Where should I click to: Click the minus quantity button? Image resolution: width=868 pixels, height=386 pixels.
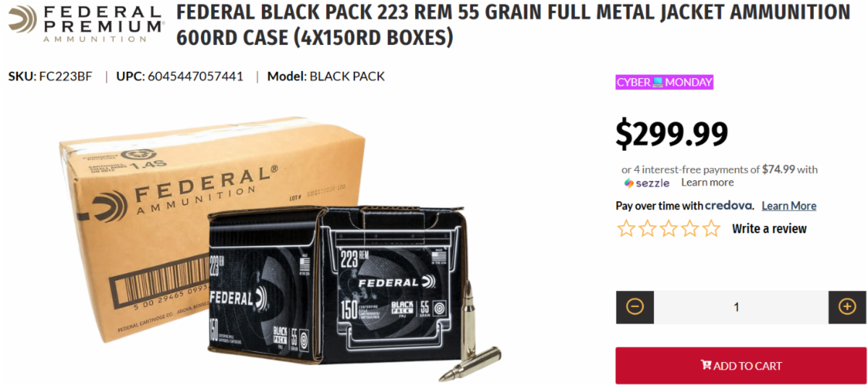(635, 307)
